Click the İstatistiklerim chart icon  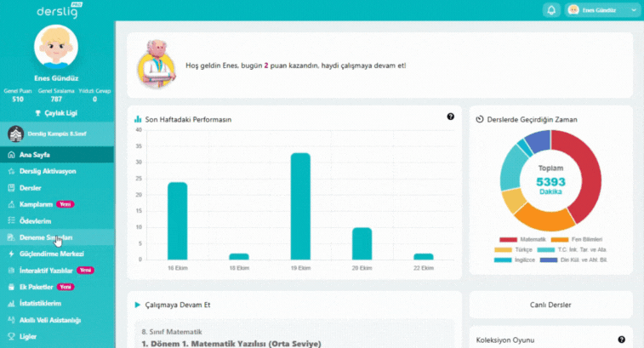pyautogui.click(x=11, y=303)
